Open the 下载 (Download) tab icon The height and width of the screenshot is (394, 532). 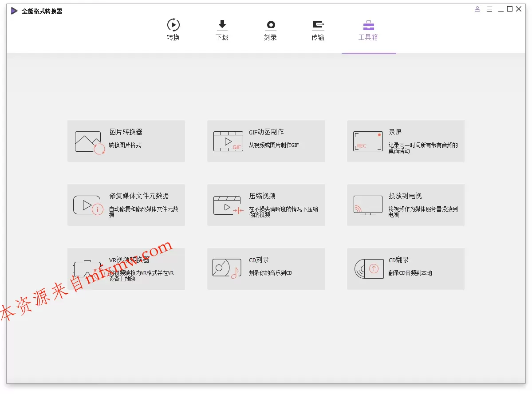[x=222, y=25]
